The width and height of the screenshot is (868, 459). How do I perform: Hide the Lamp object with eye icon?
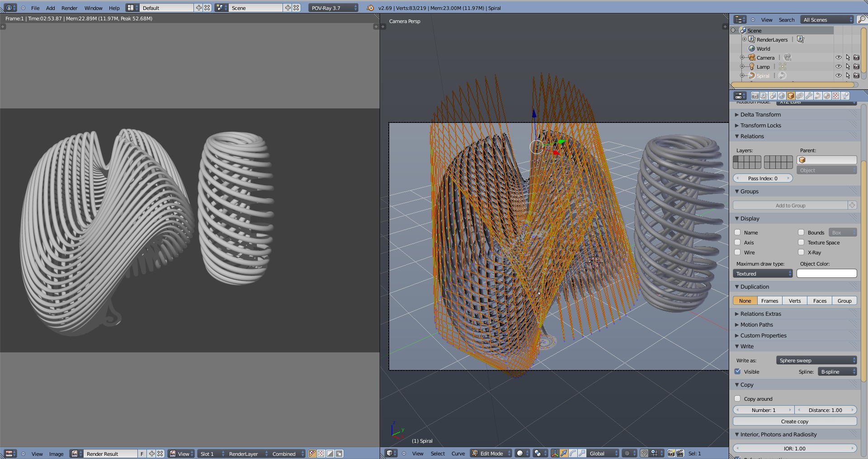[838, 66]
